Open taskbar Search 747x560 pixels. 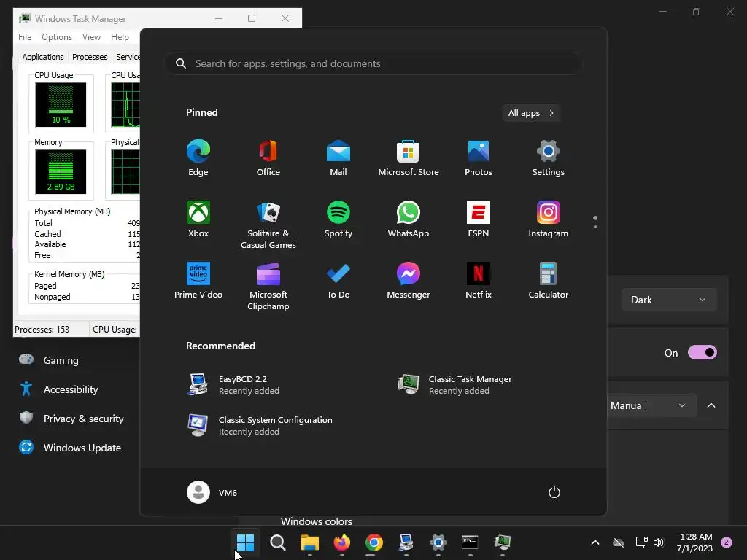(x=278, y=542)
